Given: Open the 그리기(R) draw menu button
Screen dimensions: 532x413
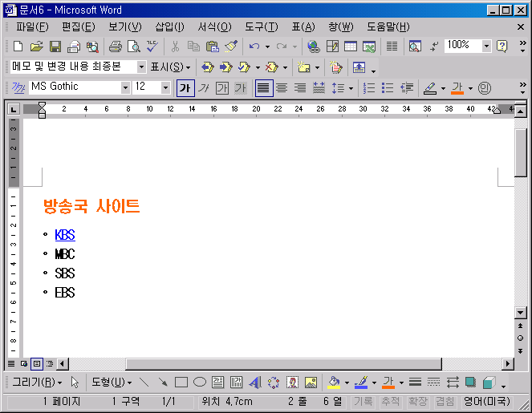Looking at the screenshot, I should click(x=38, y=383).
